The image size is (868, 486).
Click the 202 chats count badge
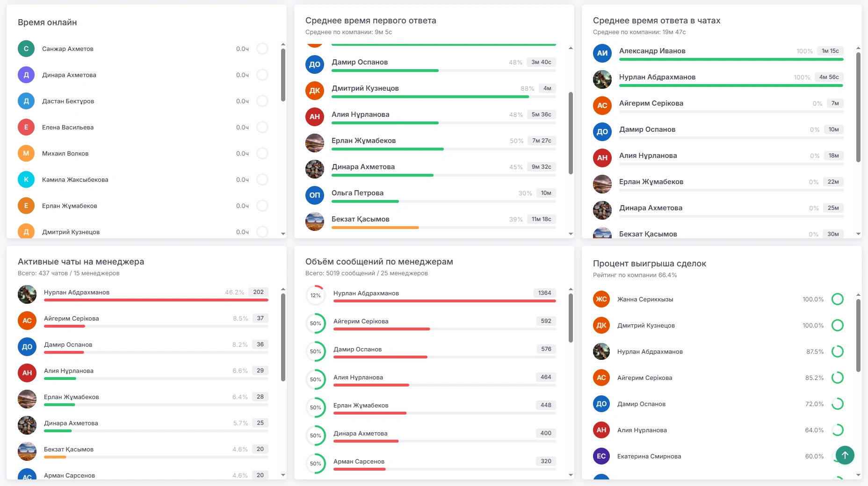258,292
